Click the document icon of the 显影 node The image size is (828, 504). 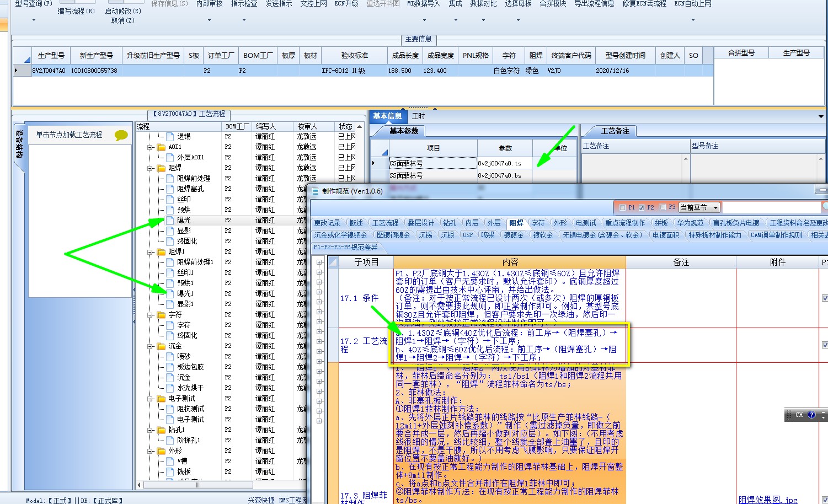click(x=170, y=231)
